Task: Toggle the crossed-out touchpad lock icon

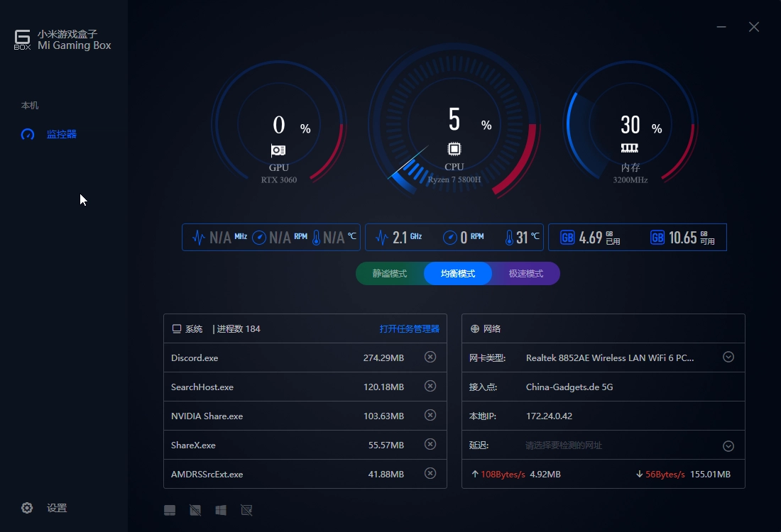Action: coord(195,510)
